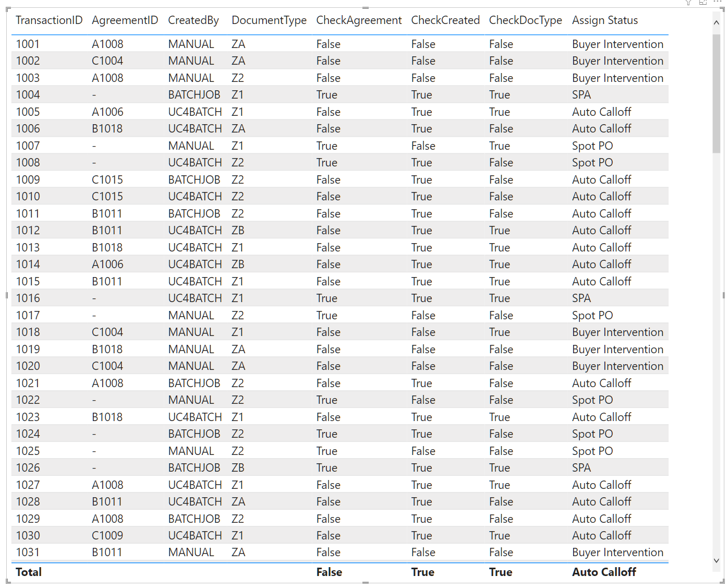This screenshot has height=588, width=728.
Task: Open the More options ellipsis menu
Action: click(718, 2)
